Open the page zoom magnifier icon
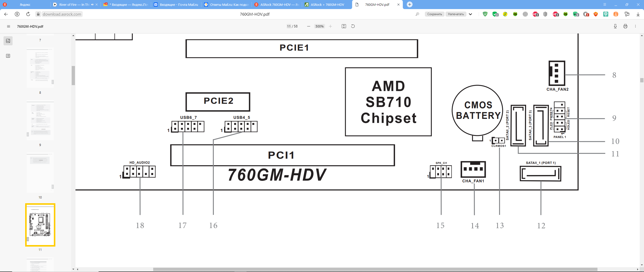The width and height of the screenshot is (644, 272). (417, 14)
